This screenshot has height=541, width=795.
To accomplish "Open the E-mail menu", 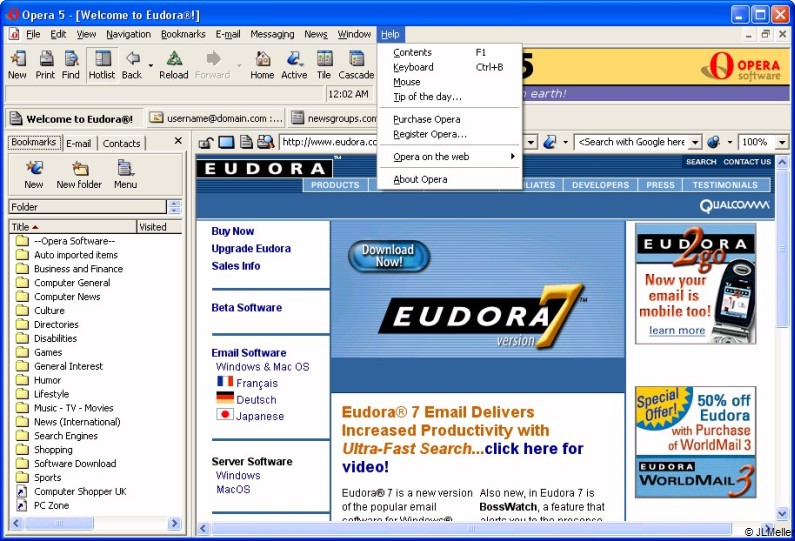I will [228, 34].
